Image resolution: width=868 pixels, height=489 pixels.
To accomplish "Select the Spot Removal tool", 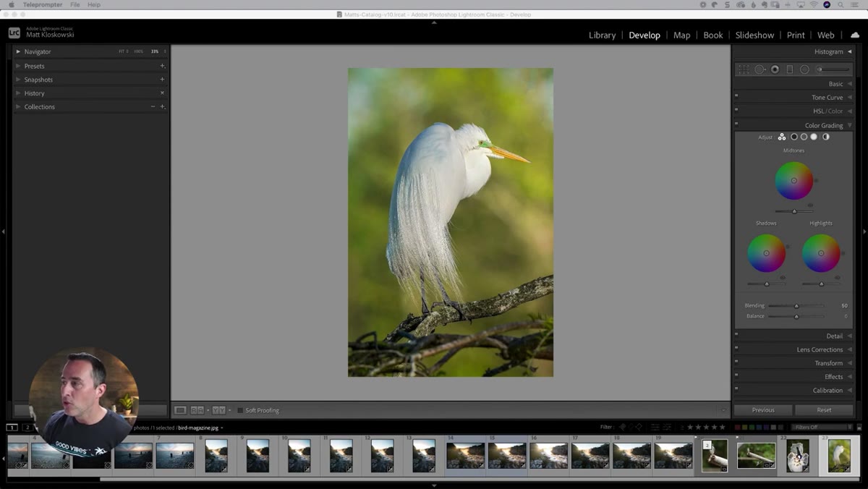I will point(759,69).
